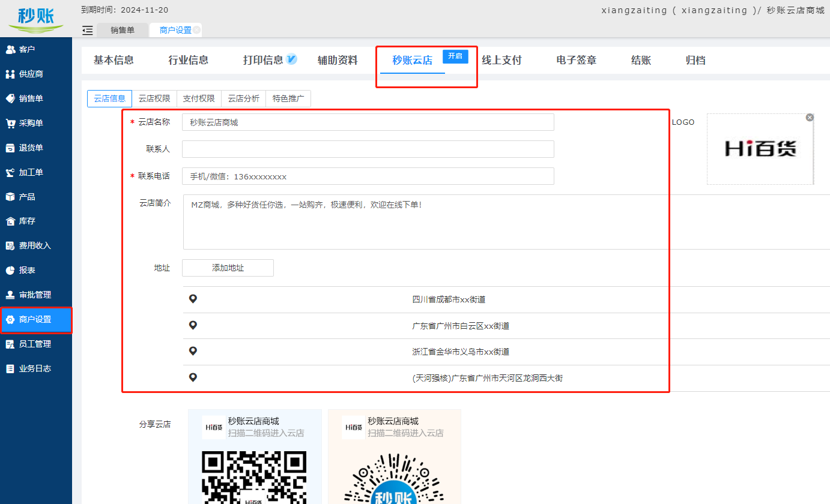Image resolution: width=830 pixels, height=504 pixels.
Task: Click the 产品 box icon in sidebar
Action: point(10,197)
